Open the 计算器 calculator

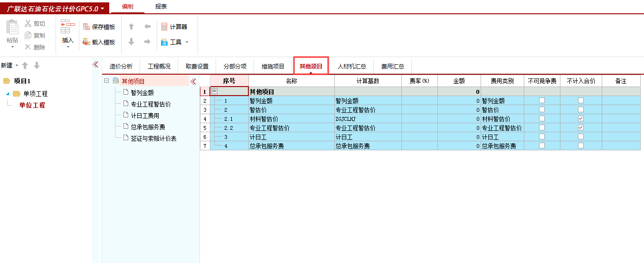(x=174, y=27)
